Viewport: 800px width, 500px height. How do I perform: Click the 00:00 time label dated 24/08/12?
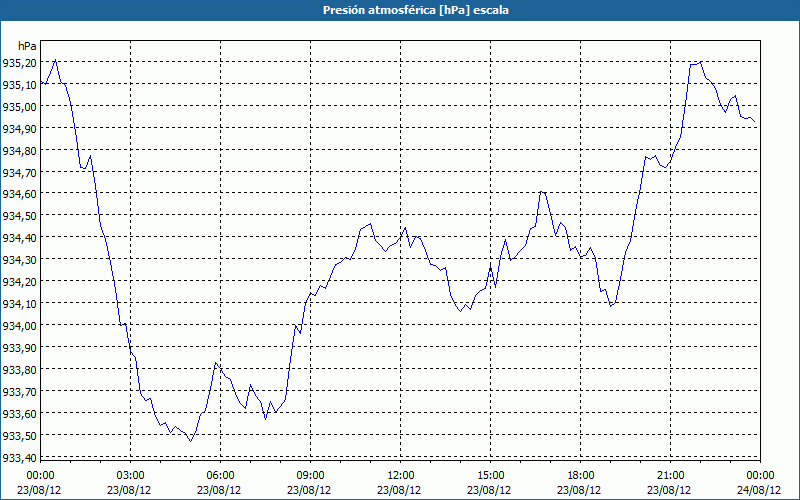tap(760, 476)
